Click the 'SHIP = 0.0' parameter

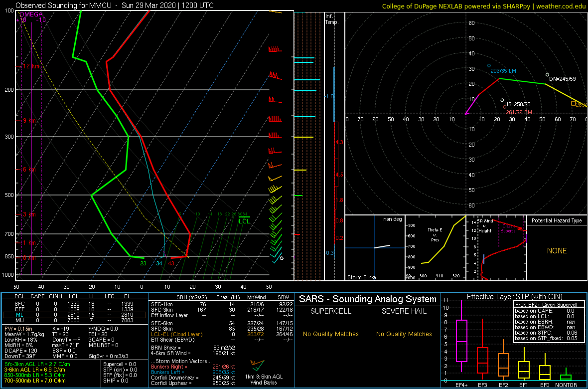115,381
